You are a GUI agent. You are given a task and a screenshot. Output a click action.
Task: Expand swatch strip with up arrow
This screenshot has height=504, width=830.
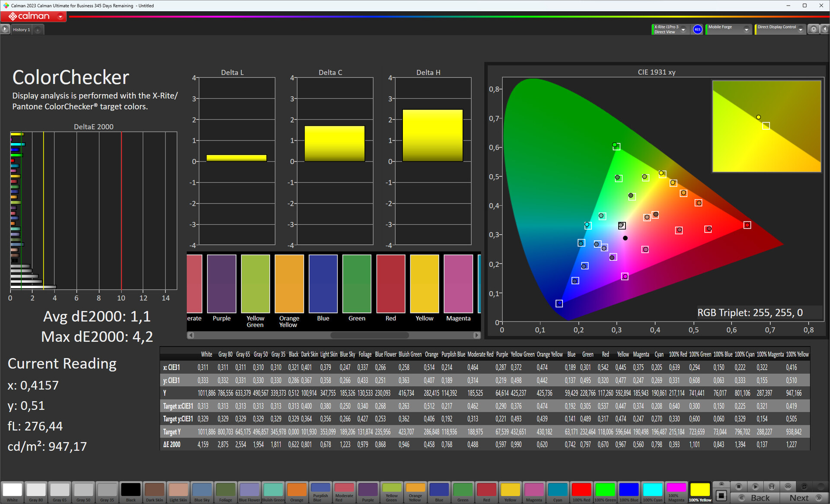[721, 484]
